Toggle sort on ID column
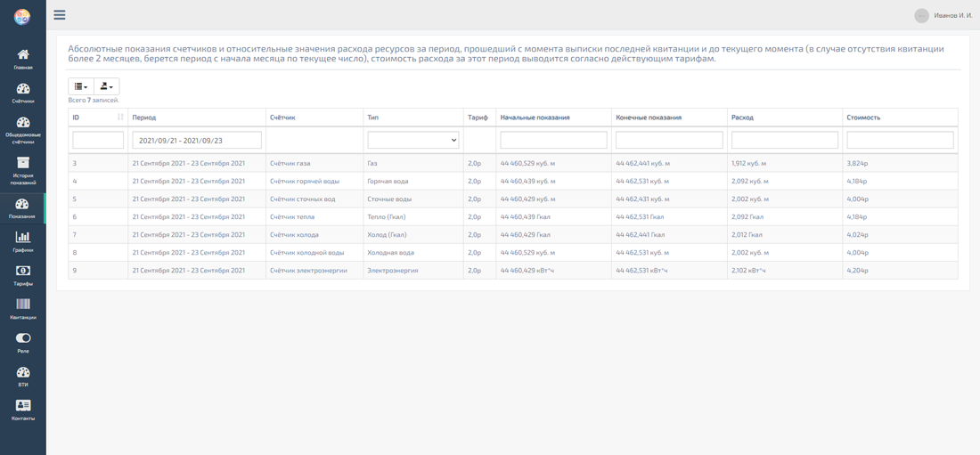980x455 pixels. pyautogui.click(x=120, y=118)
